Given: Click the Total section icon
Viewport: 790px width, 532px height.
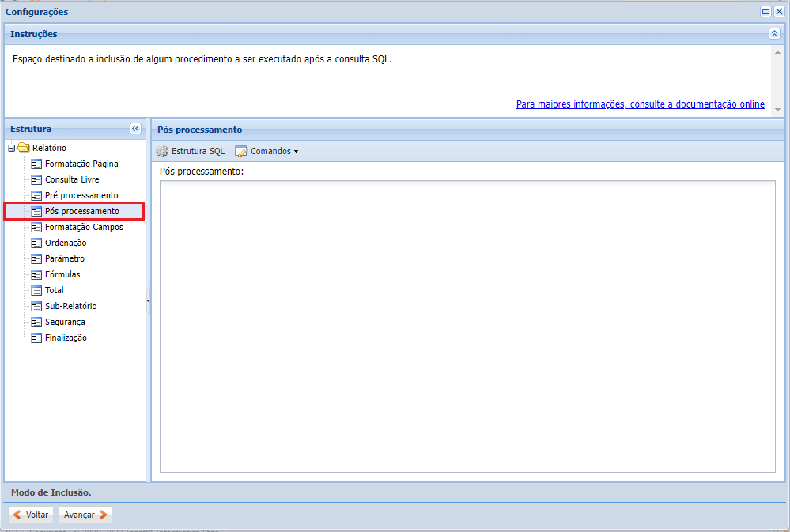Looking at the screenshot, I should [36, 290].
